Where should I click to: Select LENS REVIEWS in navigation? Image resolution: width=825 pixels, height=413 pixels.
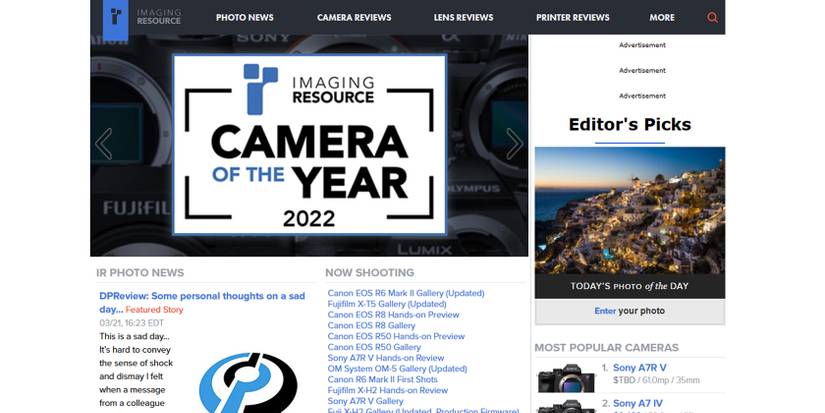click(464, 17)
